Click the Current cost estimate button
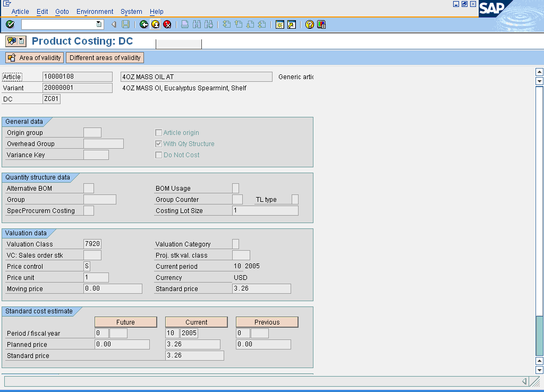The width and height of the screenshot is (544, 392). coord(197,322)
